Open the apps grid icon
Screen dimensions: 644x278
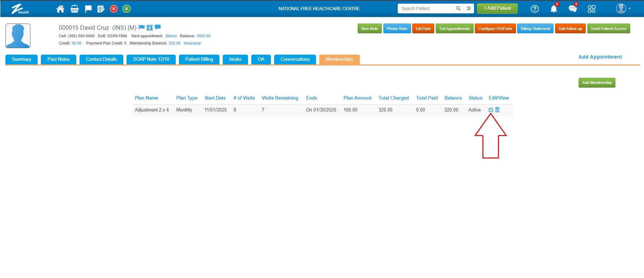pyautogui.click(x=592, y=9)
